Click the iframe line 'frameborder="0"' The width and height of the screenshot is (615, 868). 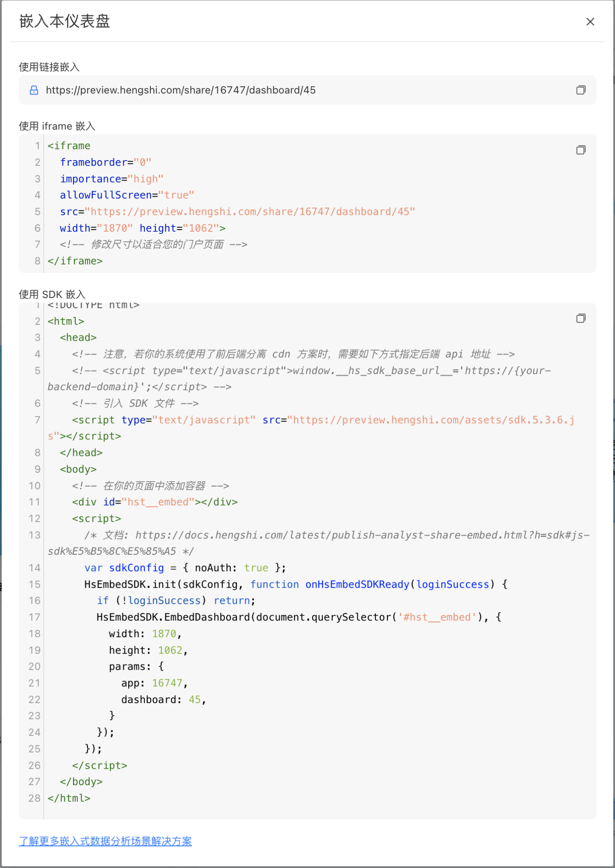pos(105,162)
